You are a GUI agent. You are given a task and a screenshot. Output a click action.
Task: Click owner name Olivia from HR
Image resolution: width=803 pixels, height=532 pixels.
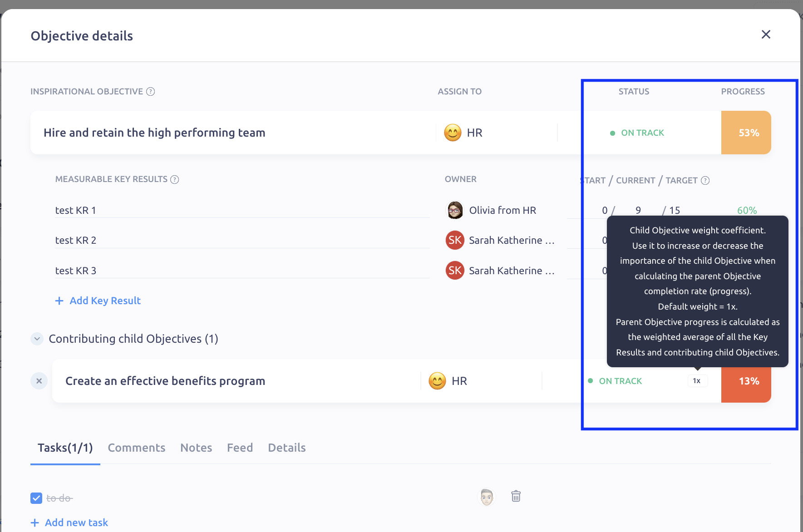coord(503,210)
